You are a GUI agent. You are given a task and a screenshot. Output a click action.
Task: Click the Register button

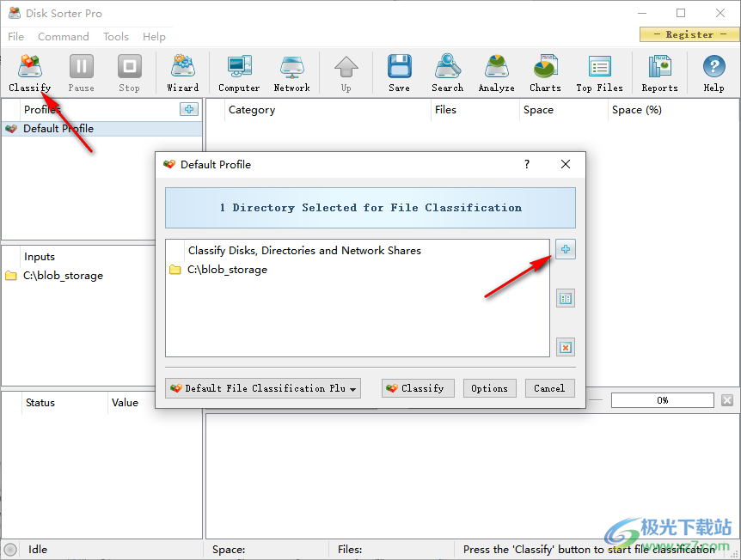click(689, 34)
